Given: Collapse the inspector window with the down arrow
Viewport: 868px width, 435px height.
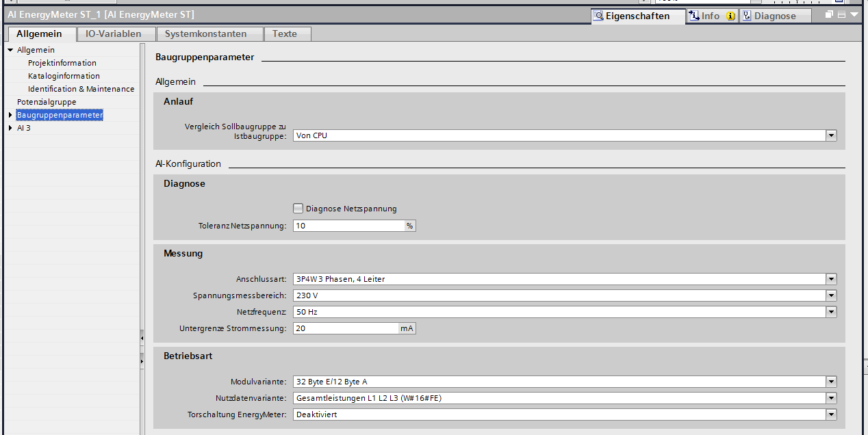Looking at the screenshot, I should (854, 15).
